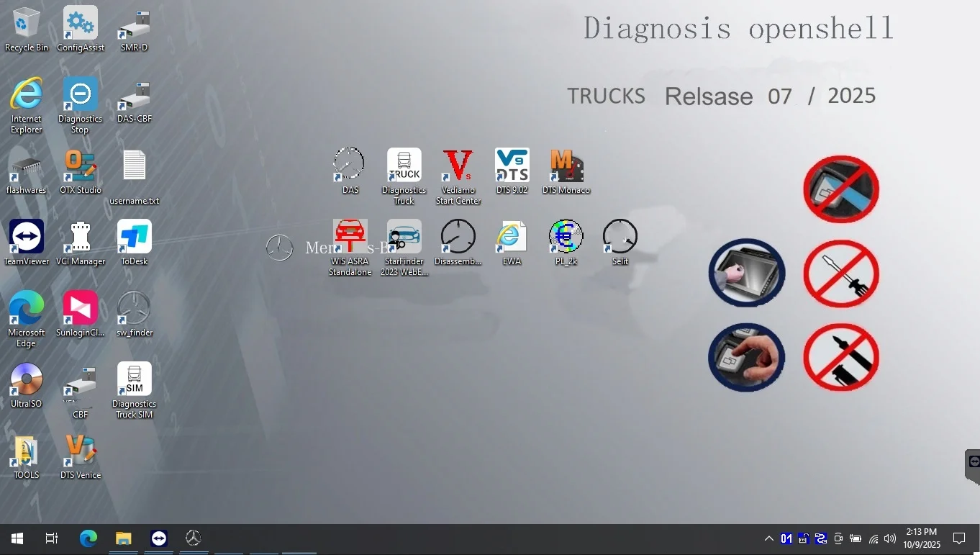The image size is (980, 555).
Task: Select the CBF desktop shortcut
Action: click(x=81, y=391)
